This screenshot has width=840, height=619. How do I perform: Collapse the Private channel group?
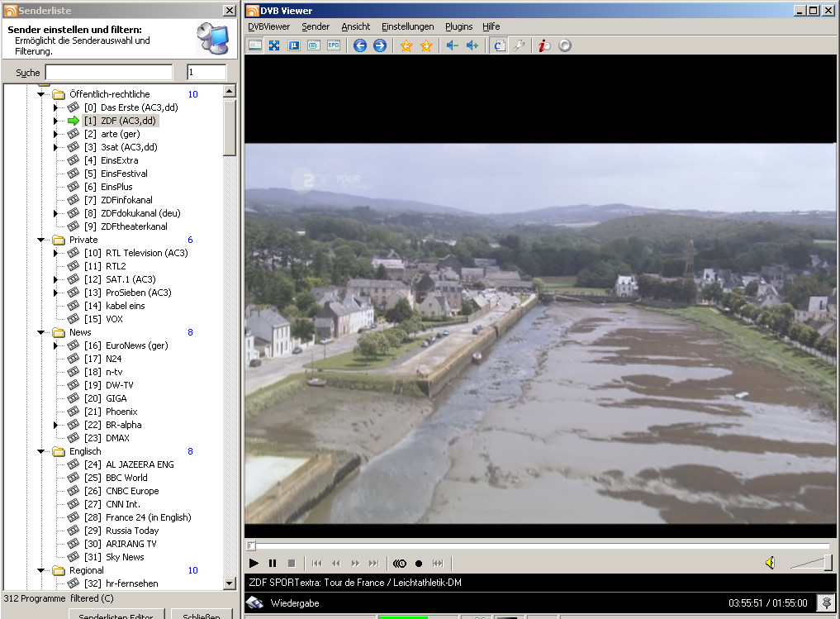click(40, 240)
